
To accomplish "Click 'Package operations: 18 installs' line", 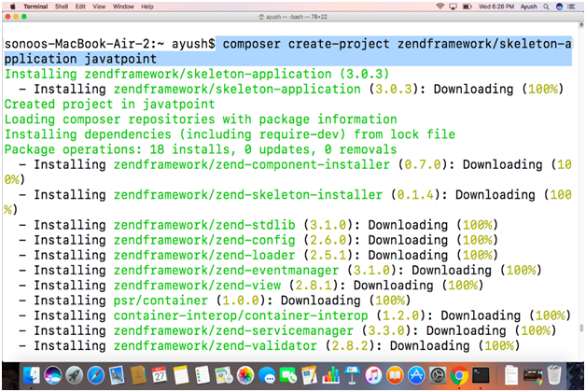I will coord(201,149).
